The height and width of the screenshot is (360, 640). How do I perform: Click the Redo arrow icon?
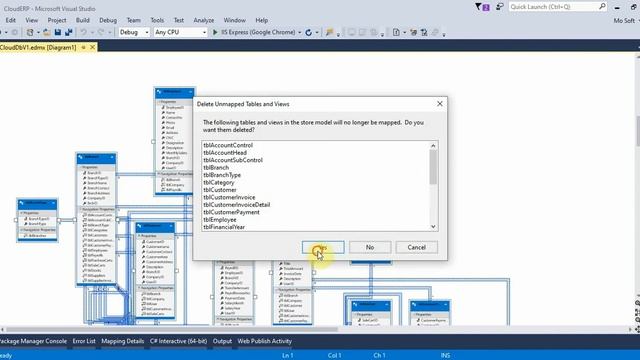100,32
